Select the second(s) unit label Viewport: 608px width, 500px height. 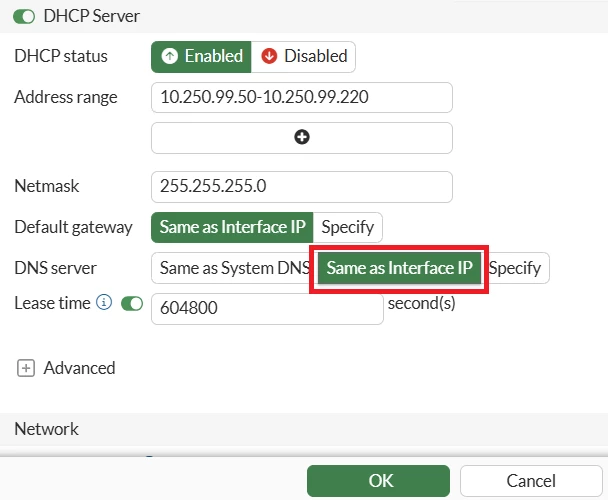(421, 303)
